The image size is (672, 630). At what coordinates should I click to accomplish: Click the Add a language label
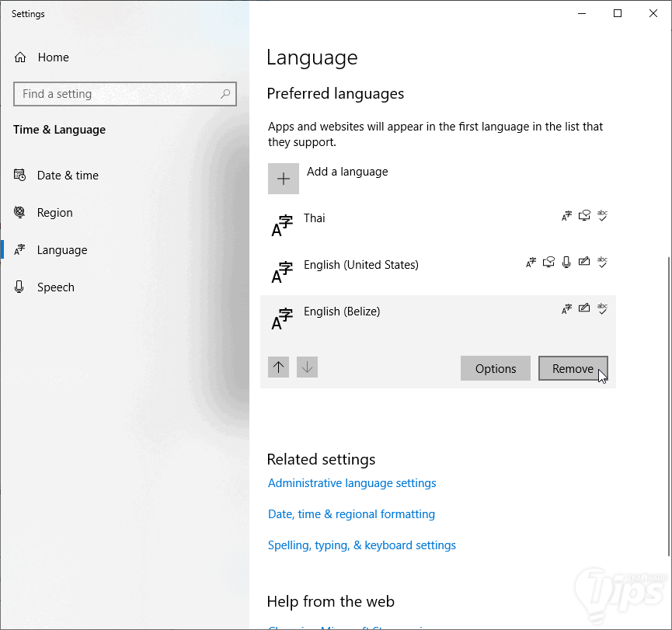point(347,172)
